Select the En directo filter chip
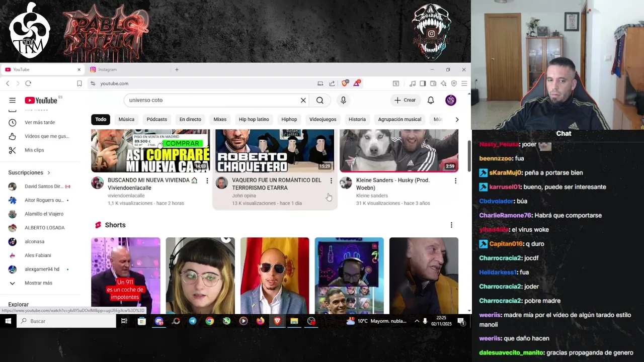 [x=190, y=119]
